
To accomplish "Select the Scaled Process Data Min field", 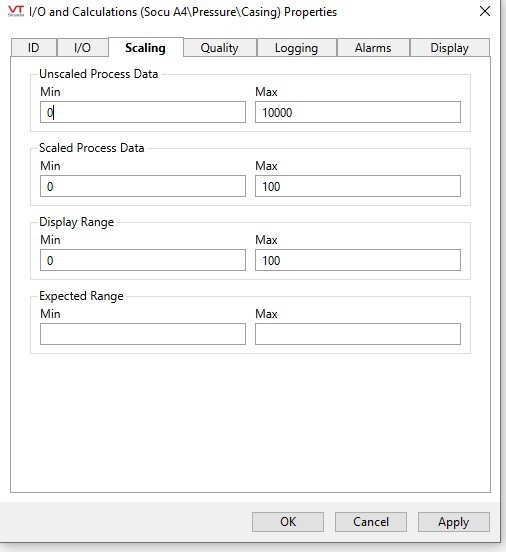I will coord(143,186).
